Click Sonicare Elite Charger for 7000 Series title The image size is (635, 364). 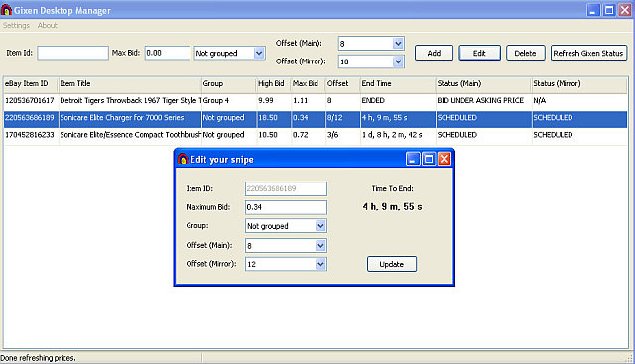[x=121, y=117]
